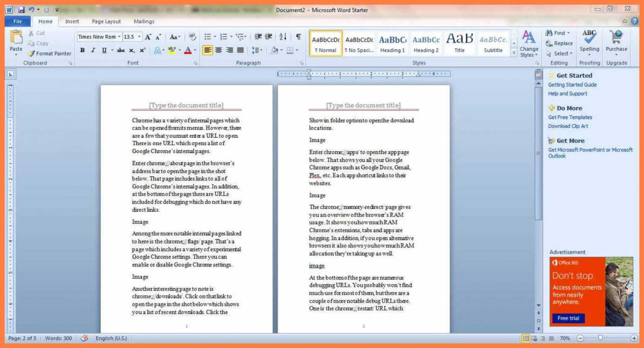The width and height of the screenshot is (644, 348).
Task: Toggle the Show/Hide paragraph marks
Action: 298,37
